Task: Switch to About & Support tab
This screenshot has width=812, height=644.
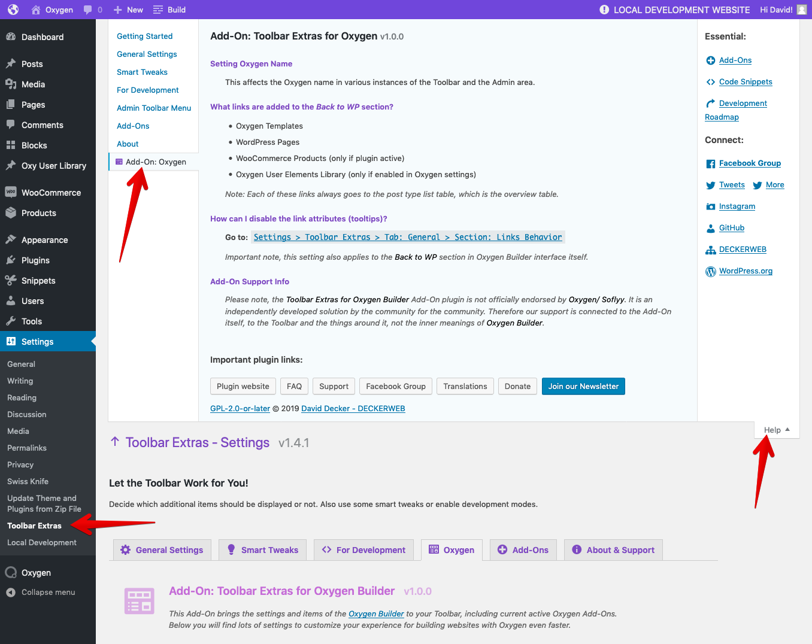Action: pyautogui.click(x=613, y=549)
